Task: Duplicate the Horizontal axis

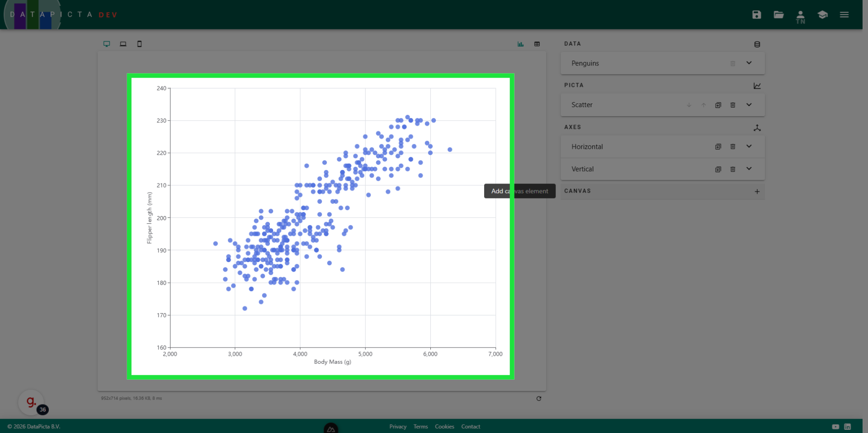Action: (x=718, y=146)
